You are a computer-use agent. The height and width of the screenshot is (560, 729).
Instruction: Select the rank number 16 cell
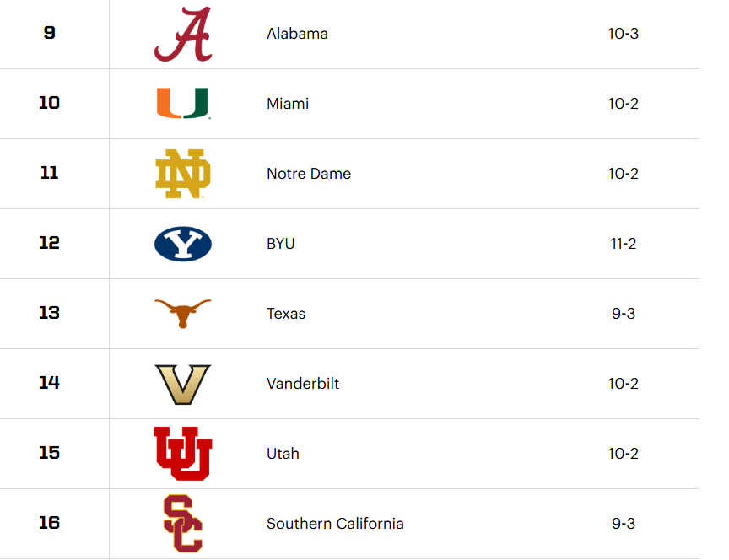pyautogui.click(x=50, y=523)
